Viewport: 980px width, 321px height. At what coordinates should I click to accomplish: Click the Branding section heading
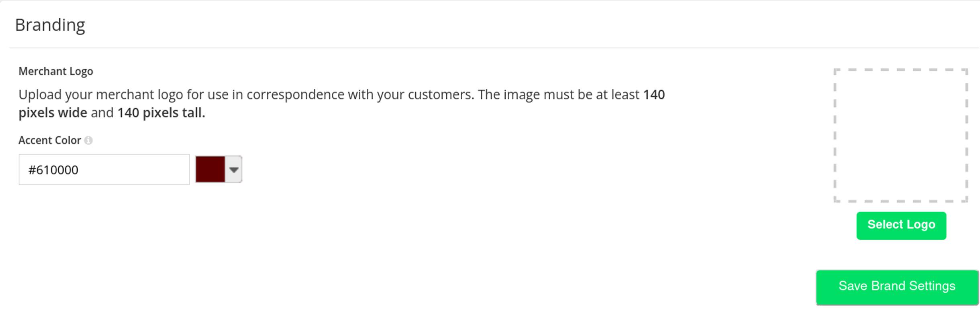[x=50, y=25]
